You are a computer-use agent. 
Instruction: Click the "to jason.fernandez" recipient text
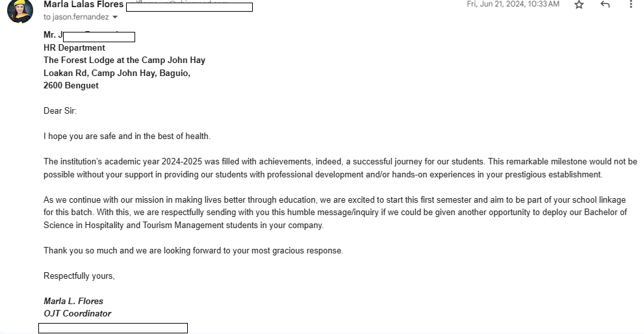coord(77,17)
